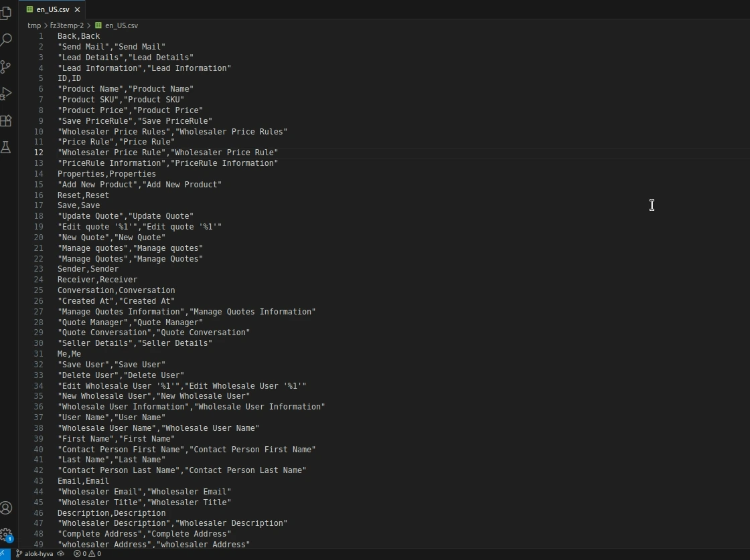
Task: Open the Accounts menu
Action: [x=6, y=508]
